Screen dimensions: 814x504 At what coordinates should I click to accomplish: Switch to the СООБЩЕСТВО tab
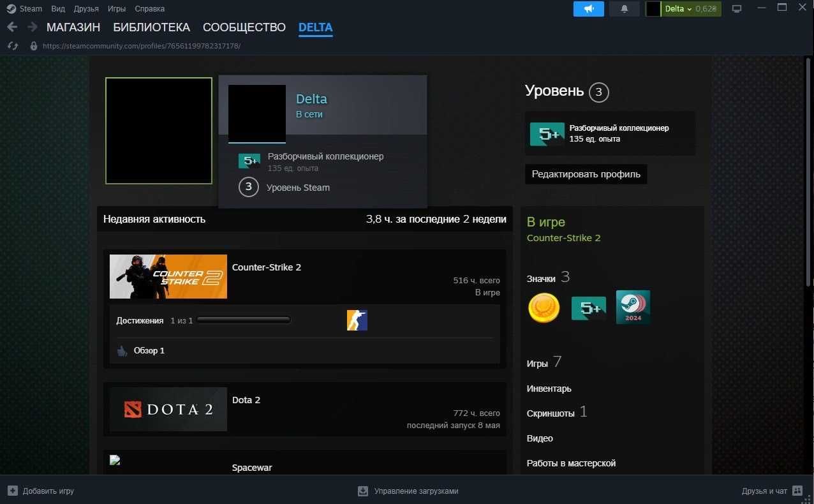tap(244, 27)
